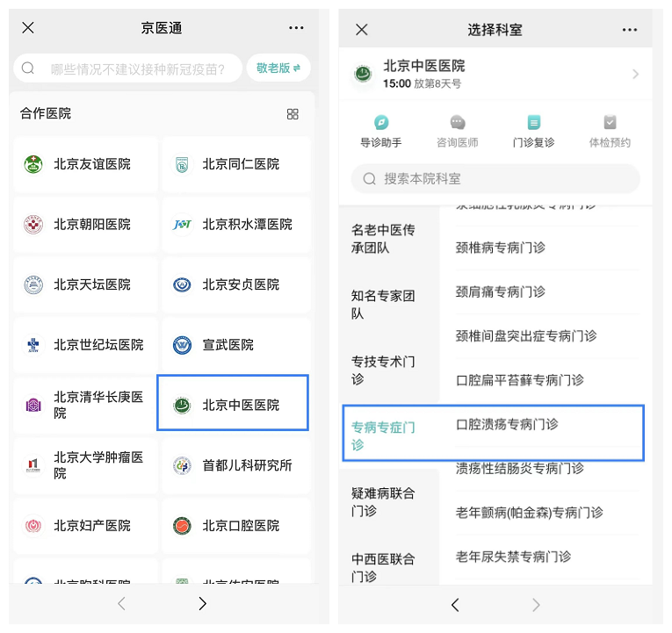Select the 名老中医传承团队 category

[x=384, y=239]
